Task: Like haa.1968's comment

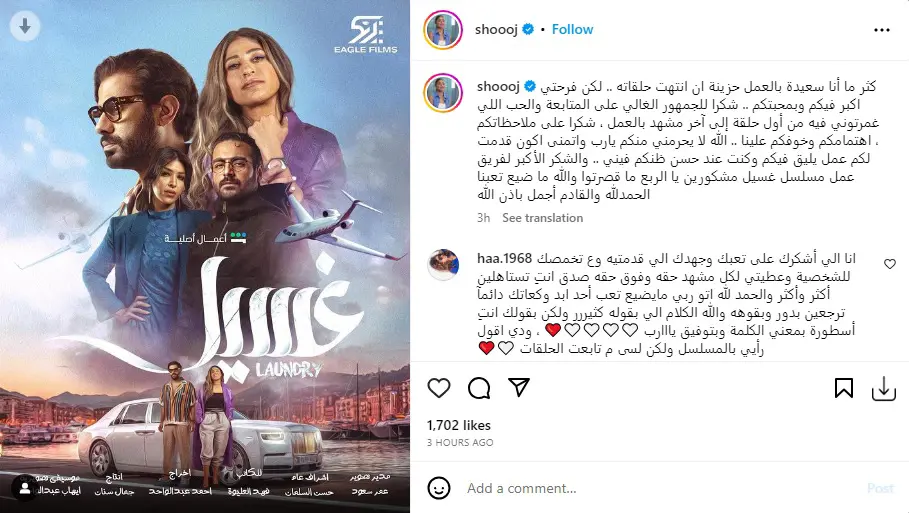Action: click(890, 264)
